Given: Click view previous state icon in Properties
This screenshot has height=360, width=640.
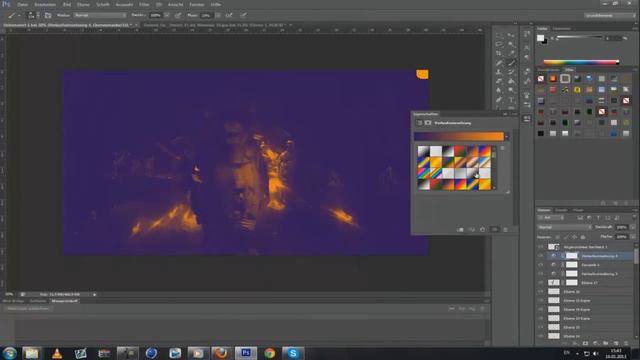Looking at the screenshot, I should point(471,229).
